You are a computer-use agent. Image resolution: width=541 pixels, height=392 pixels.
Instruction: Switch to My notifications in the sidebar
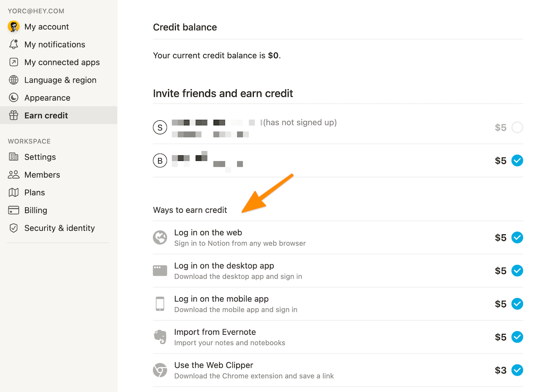tap(55, 44)
